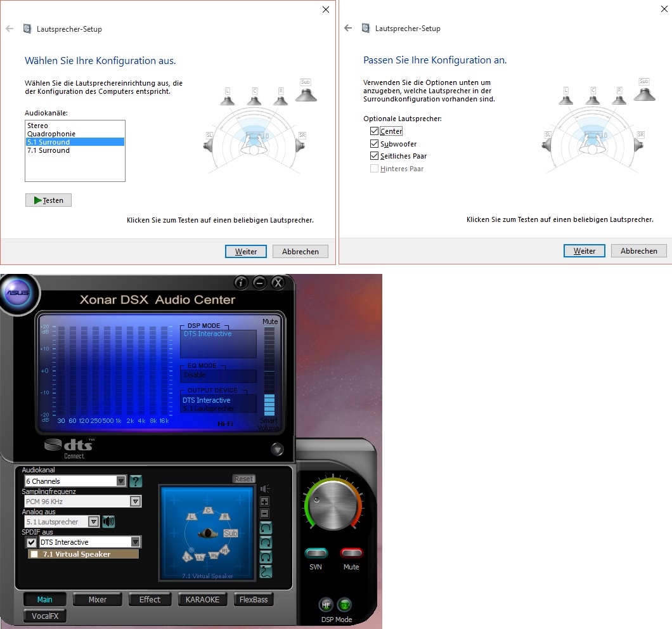Click the master volume knob

point(333,505)
